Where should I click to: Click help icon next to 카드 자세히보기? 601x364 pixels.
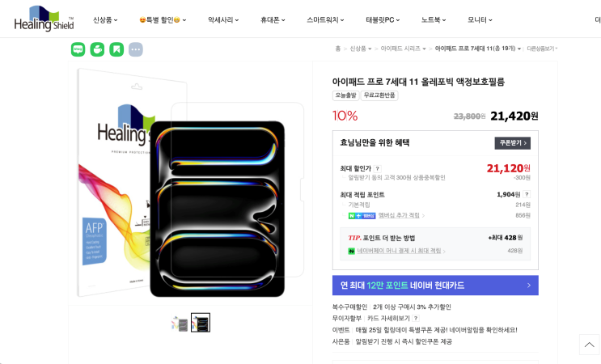point(416,318)
